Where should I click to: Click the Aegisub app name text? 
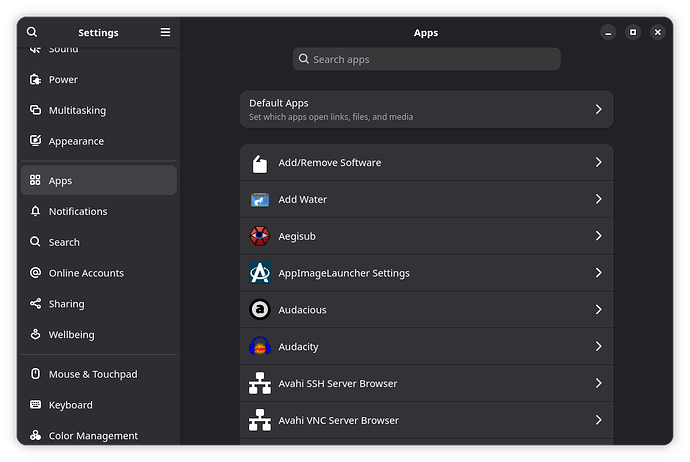coord(297,236)
